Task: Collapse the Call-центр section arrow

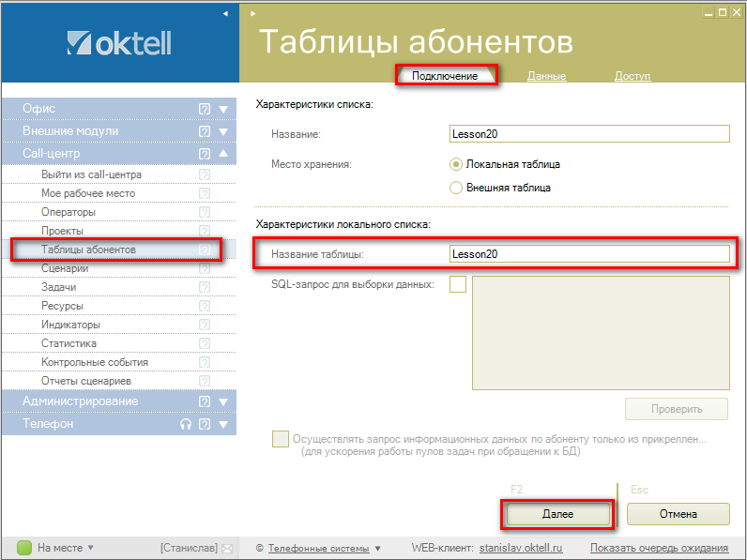Action: pyautogui.click(x=223, y=154)
